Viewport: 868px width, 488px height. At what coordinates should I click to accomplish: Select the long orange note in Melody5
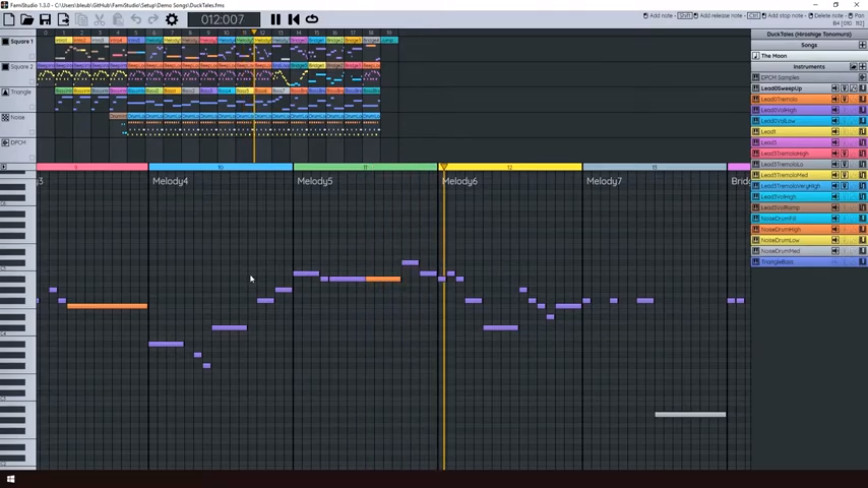383,279
